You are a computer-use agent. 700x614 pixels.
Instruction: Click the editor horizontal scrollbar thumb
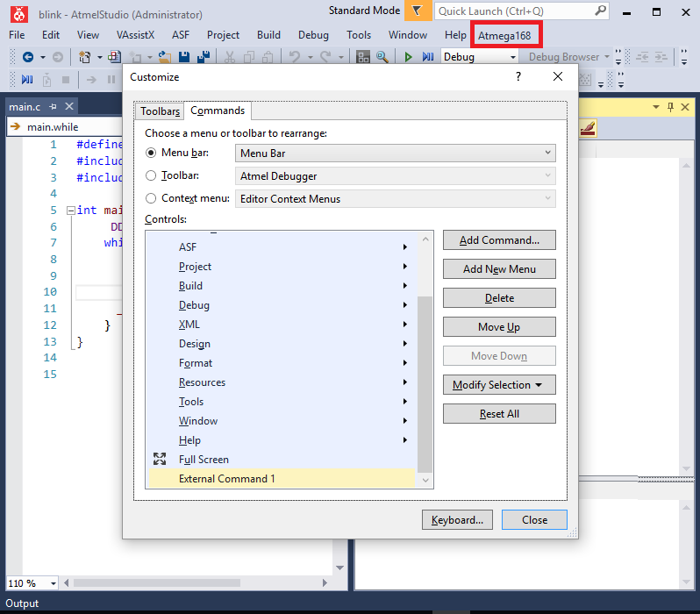tap(157, 582)
